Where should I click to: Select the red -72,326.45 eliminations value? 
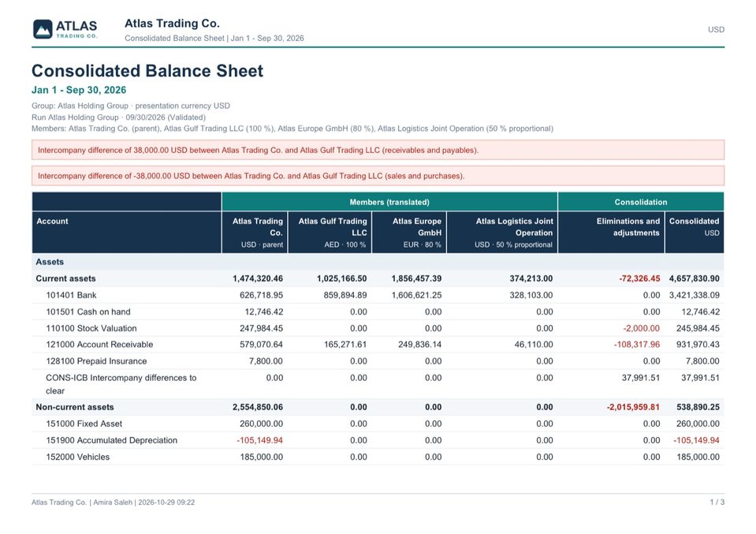[639, 278]
